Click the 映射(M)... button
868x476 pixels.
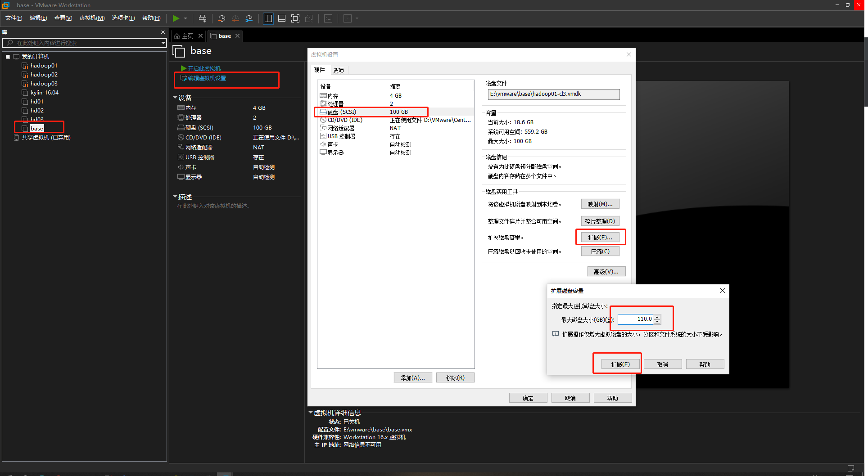[x=600, y=204]
